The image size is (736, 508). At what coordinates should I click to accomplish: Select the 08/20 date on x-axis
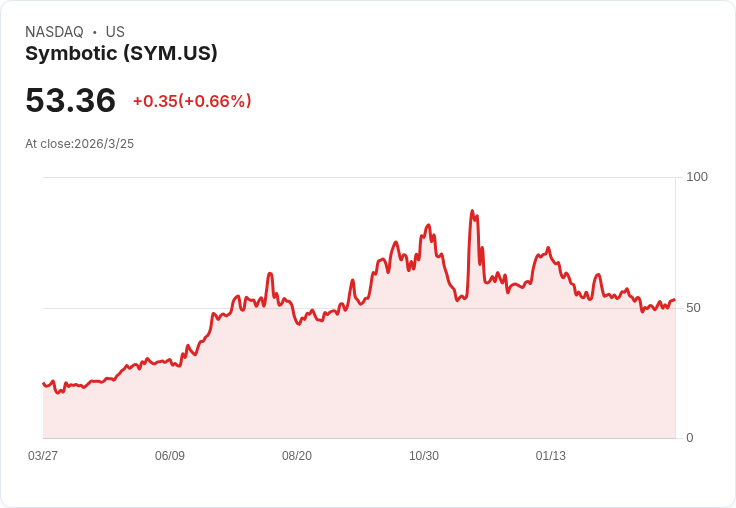(x=297, y=456)
